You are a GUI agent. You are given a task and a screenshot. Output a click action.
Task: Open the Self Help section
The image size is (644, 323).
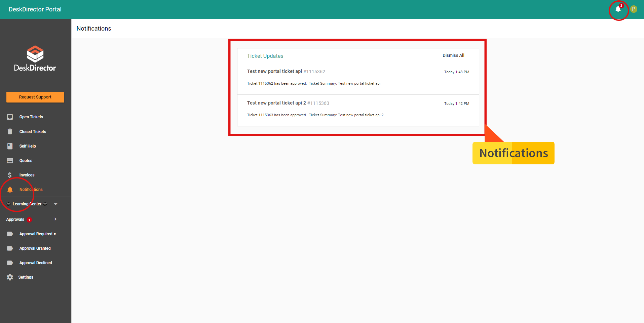click(x=28, y=146)
